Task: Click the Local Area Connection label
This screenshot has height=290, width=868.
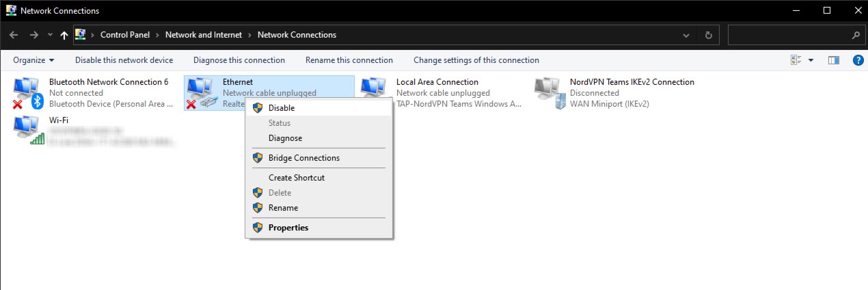Action: click(x=437, y=82)
